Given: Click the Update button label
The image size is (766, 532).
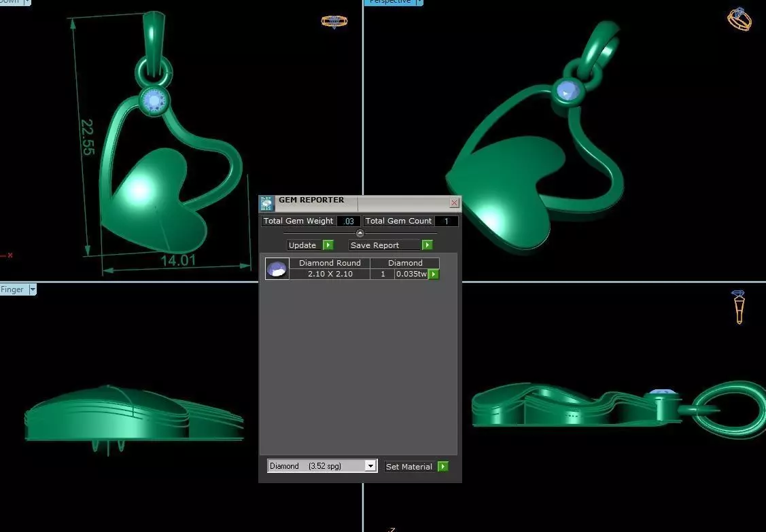Looking at the screenshot, I should (302, 245).
